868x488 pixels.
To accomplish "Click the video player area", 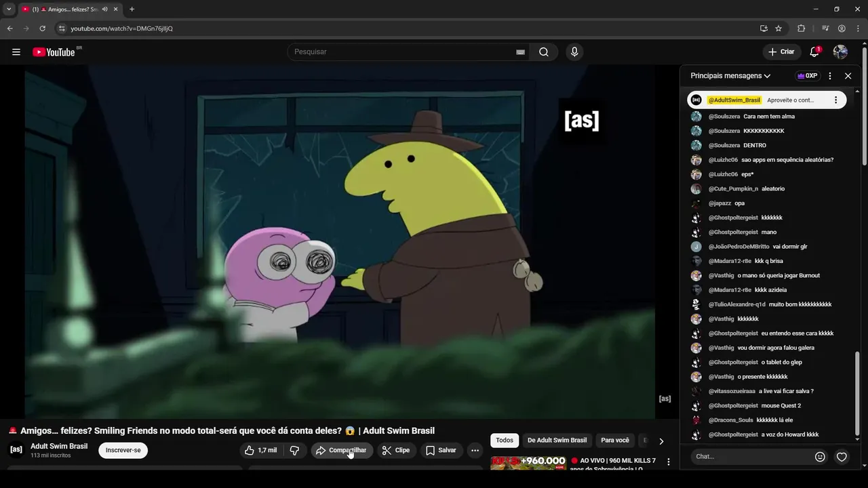I will click(339, 242).
